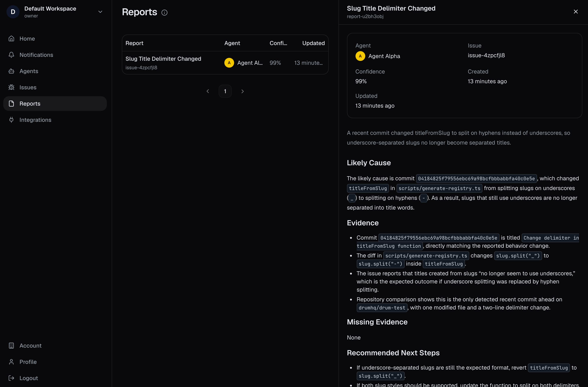This screenshot has width=588, height=387.
Task: Click the Report column header
Action: [x=134, y=43]
